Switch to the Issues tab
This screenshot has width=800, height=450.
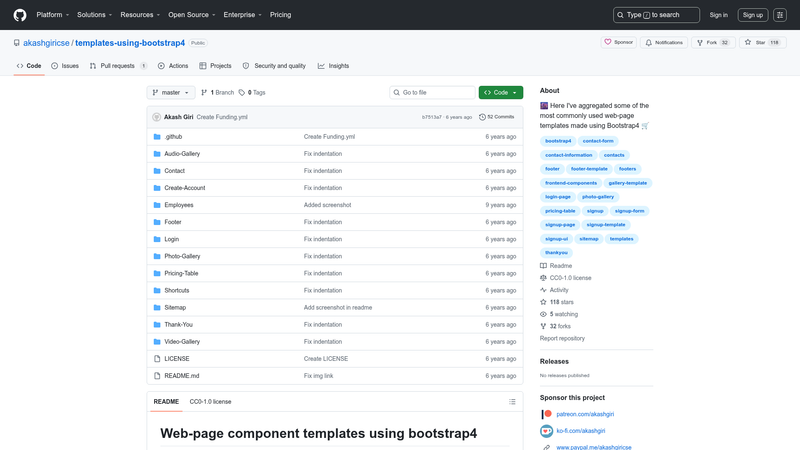(x=65, y=66)
